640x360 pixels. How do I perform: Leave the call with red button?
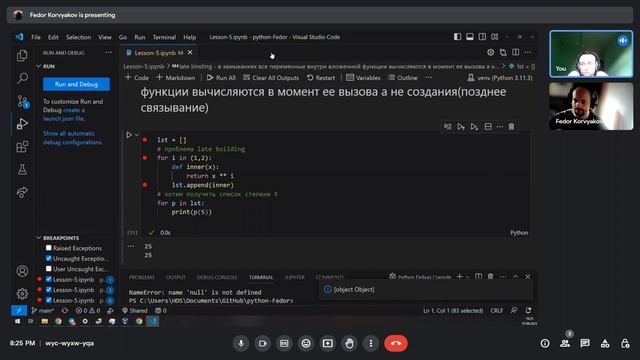396,343
